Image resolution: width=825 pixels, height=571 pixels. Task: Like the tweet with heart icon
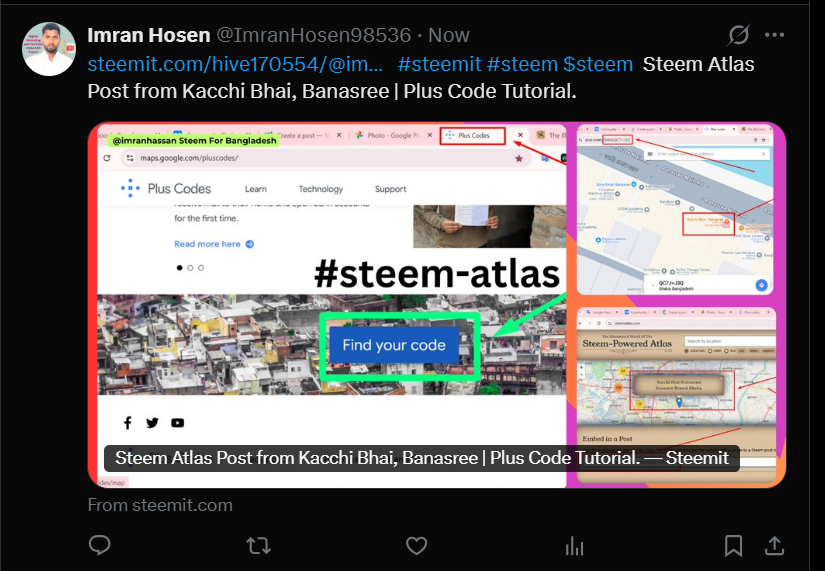(x=416, y=546)
